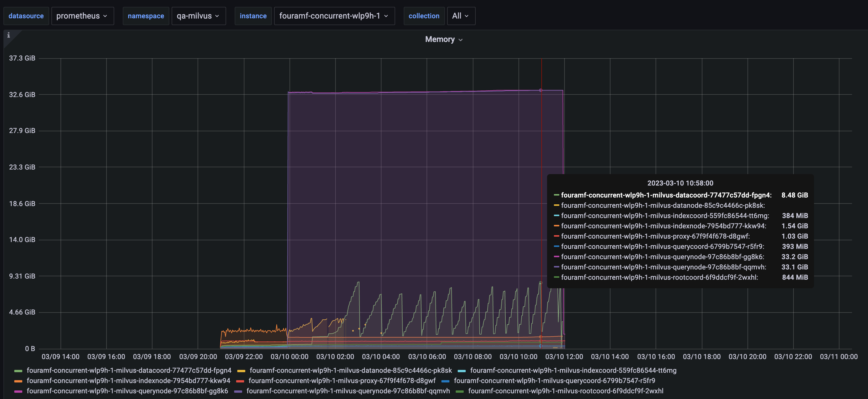The height and width of the screenshot is (399, 868).
Task: Click the green color swatch of rootcoord in legend
Action: pyautogui.click(x=460, y=391)
